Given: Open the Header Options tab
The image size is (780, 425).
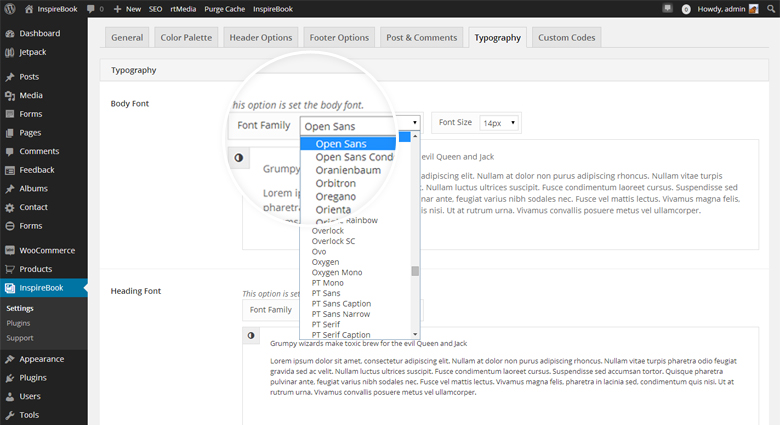Looking at the screenshot, I should tap(261, 37).
